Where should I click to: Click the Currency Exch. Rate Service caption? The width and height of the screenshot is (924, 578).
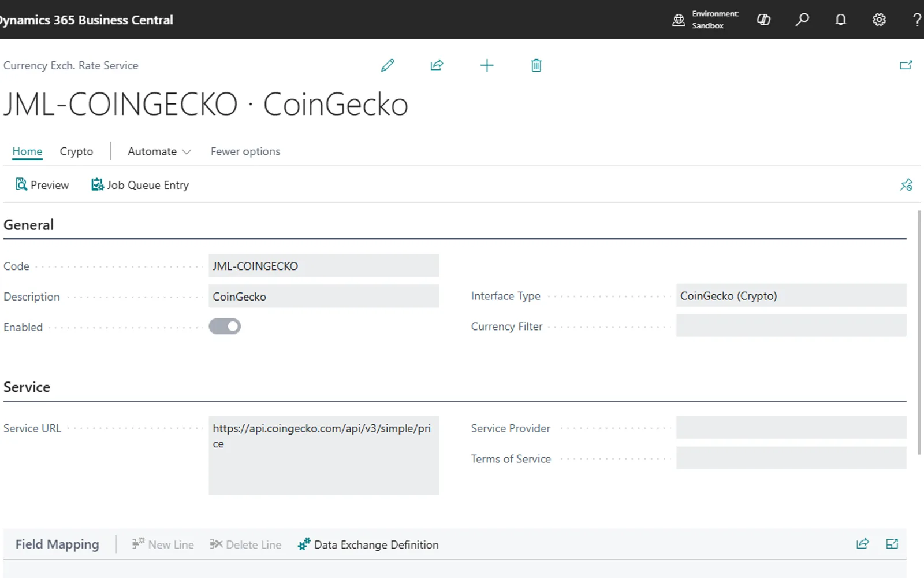pos(71,65)
